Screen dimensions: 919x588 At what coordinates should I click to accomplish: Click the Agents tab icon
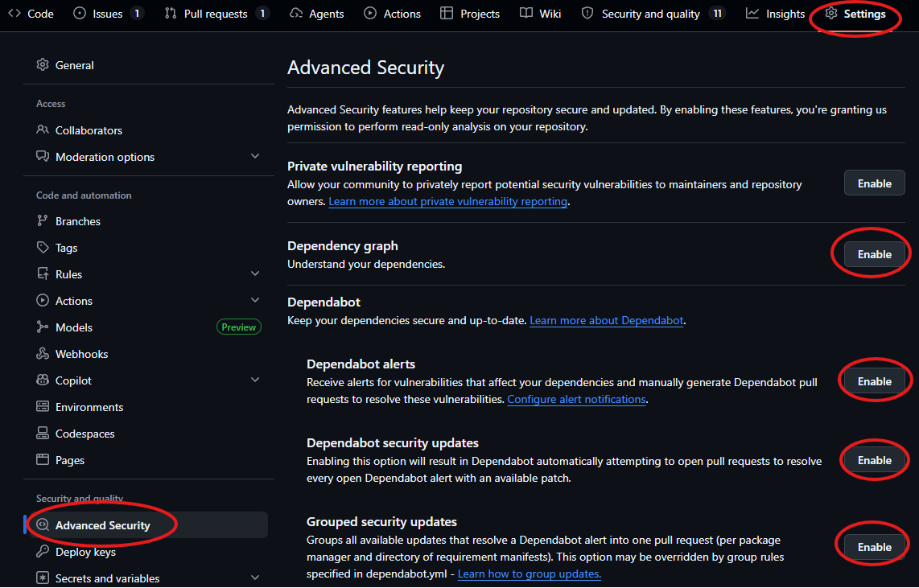(x=297, y=13)
